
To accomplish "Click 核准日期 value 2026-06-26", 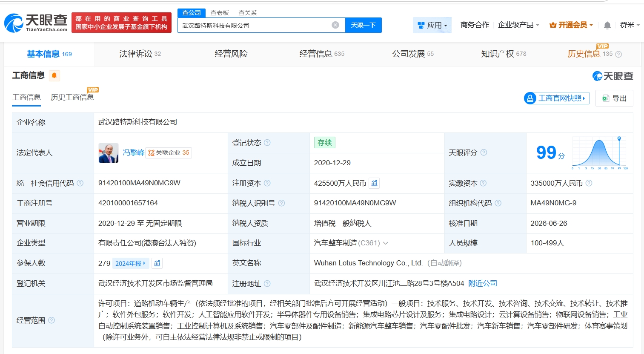I will pos(549,223).
